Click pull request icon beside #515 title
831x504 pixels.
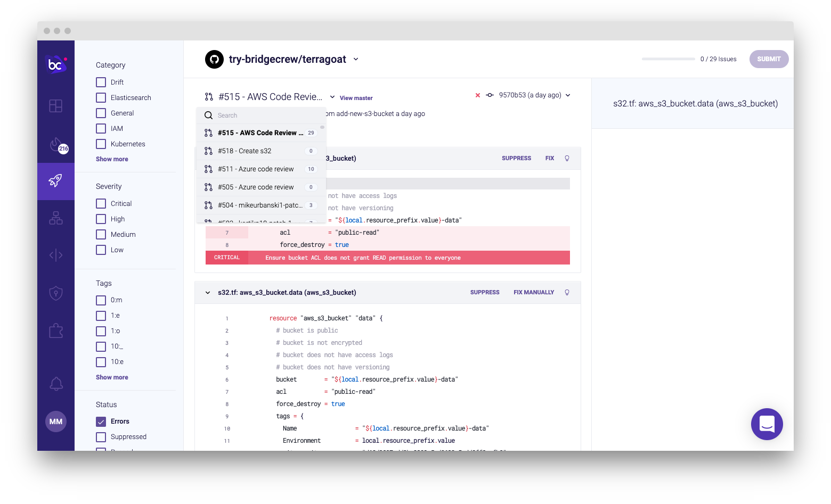[x=209, y=97]
